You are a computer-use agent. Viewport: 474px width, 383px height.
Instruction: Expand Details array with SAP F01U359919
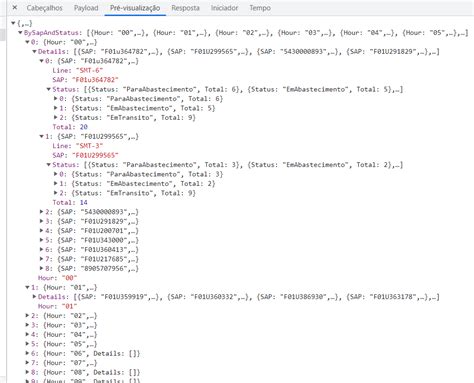(x=34, y=296)
